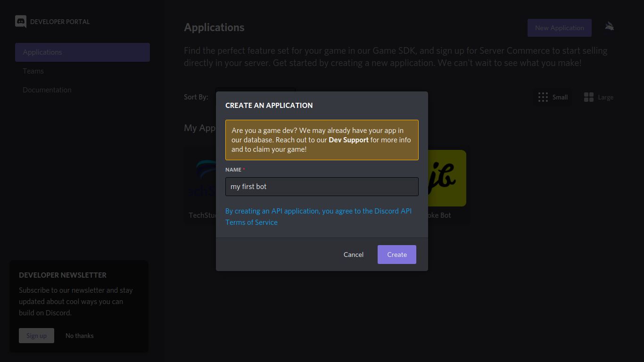Dismiss newsletter with No thanks
This screenshot has width=644, height=362.
(80, 336)
